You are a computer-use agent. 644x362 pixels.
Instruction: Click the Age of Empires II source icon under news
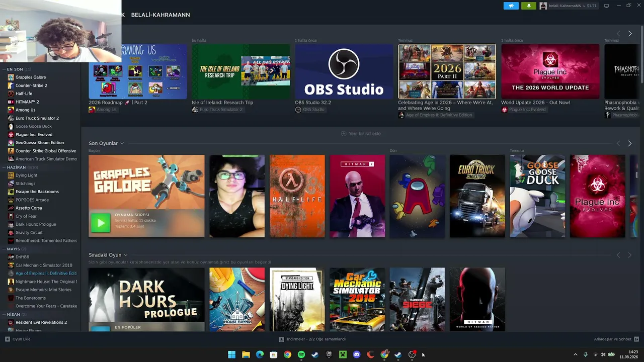401,115
